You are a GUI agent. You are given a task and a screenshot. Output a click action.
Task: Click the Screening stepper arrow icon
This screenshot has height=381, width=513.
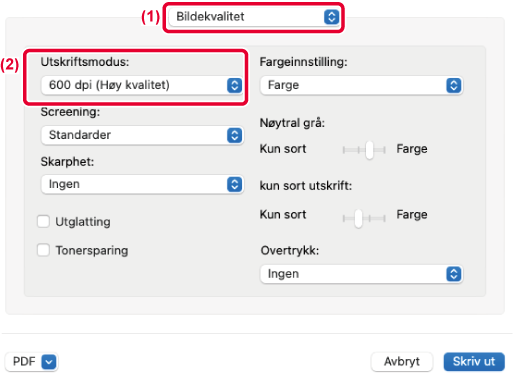tap(234, 135)
